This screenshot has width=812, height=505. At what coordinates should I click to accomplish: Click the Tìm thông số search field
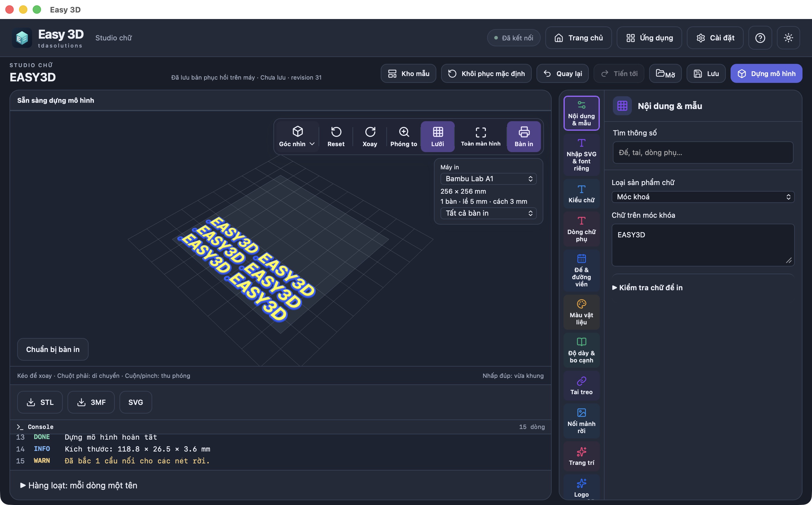click(703, 153)
